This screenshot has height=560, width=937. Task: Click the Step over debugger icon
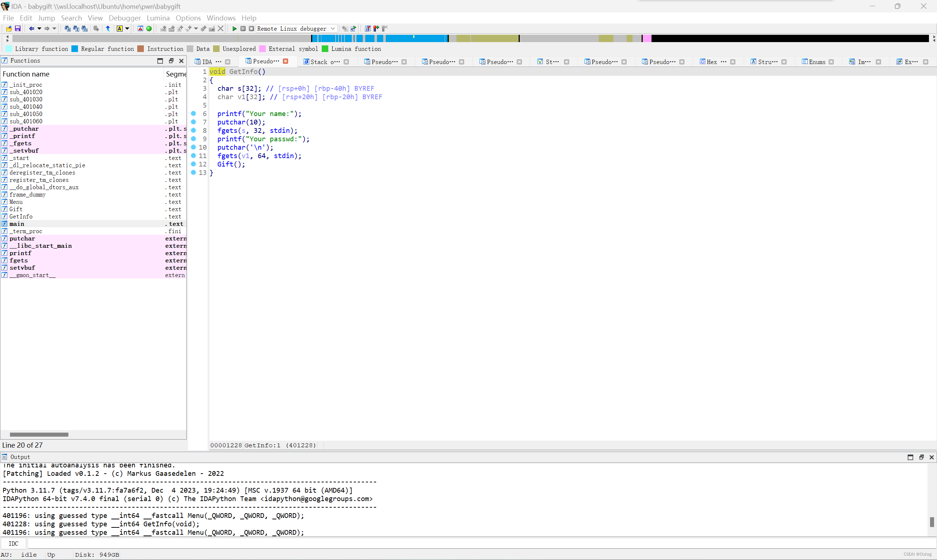tap(354, 29)
